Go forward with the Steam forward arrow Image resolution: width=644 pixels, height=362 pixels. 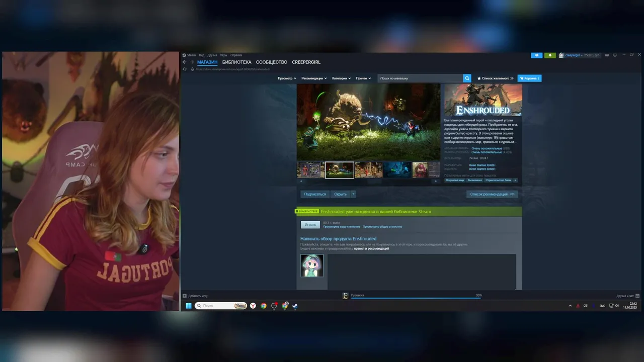(192, 62)
